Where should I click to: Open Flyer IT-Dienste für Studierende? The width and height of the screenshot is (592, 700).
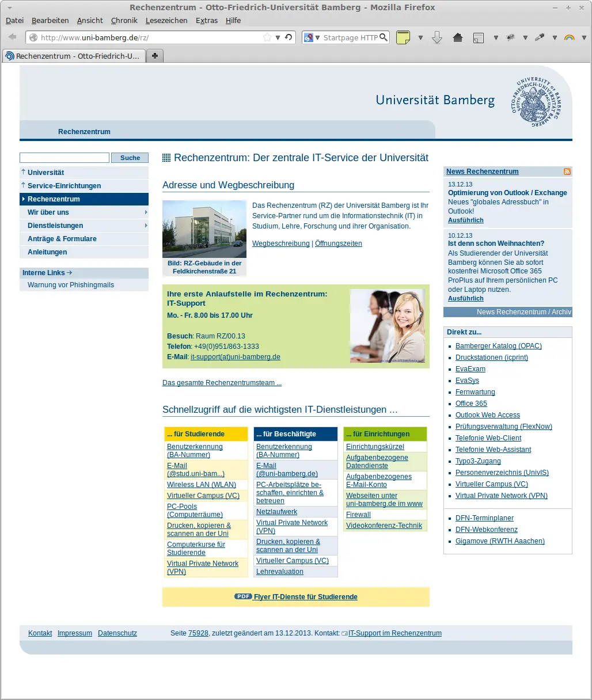(x=306, y=597)
